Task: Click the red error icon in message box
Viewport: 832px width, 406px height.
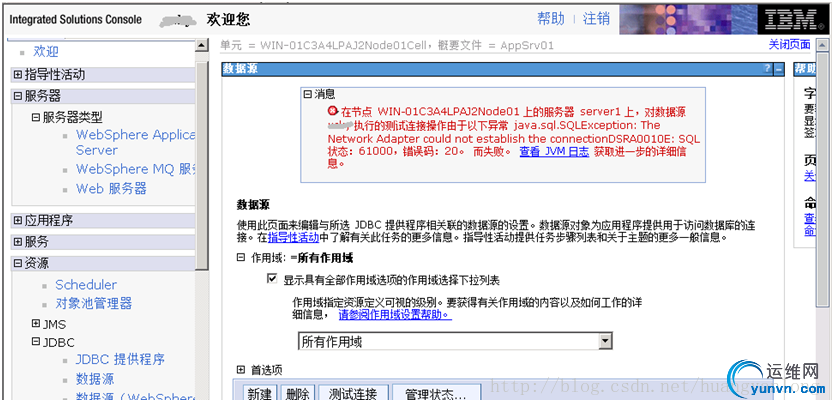Action: coord(332,111)
